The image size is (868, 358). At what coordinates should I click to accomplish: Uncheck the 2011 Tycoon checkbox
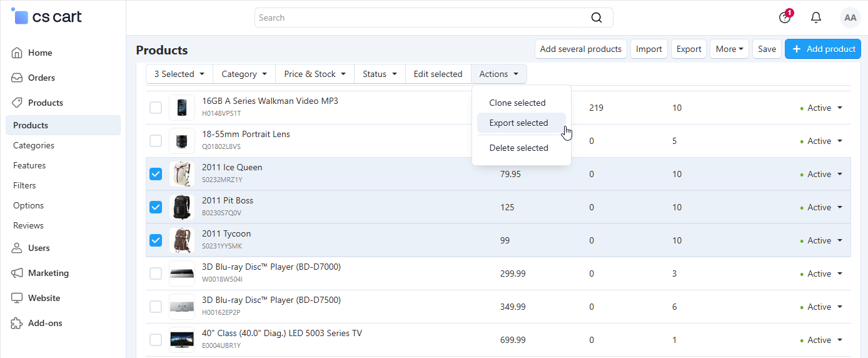pyautogui.click(x=156, y=240)
